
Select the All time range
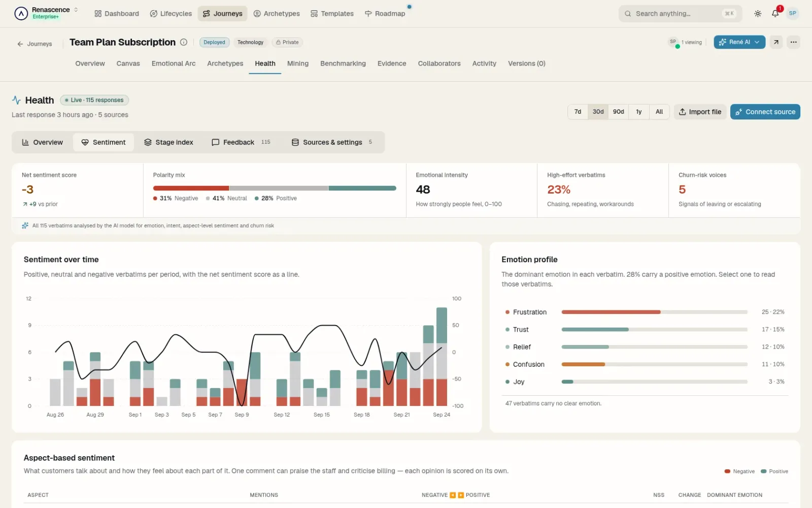(x=659, y=112)
